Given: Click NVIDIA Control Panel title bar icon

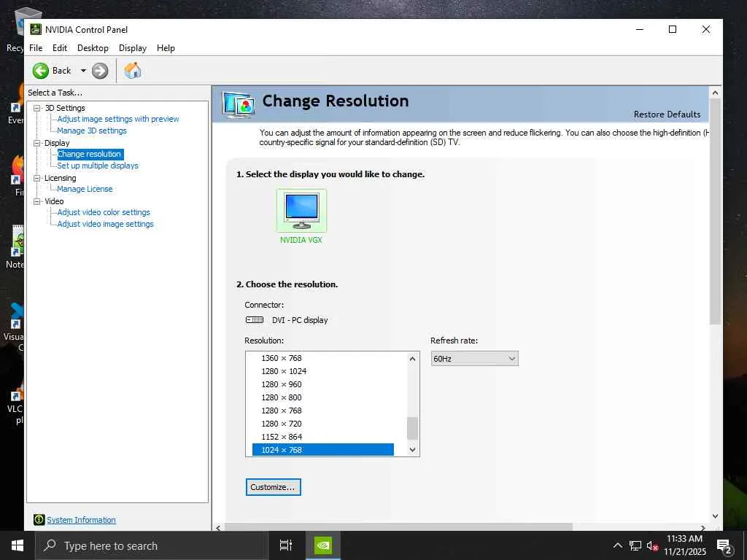Looking at the screenshot, I should [x=35, y=29].
